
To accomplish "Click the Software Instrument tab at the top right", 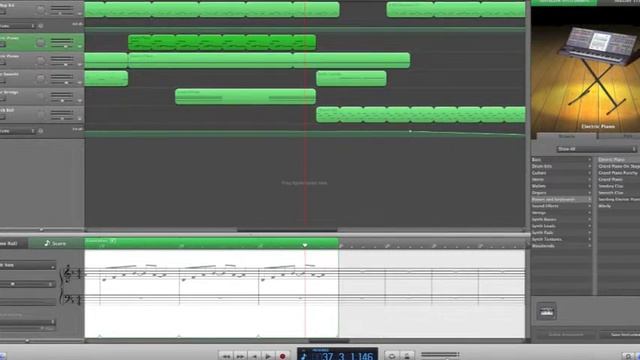I will (x=564, y=2).
